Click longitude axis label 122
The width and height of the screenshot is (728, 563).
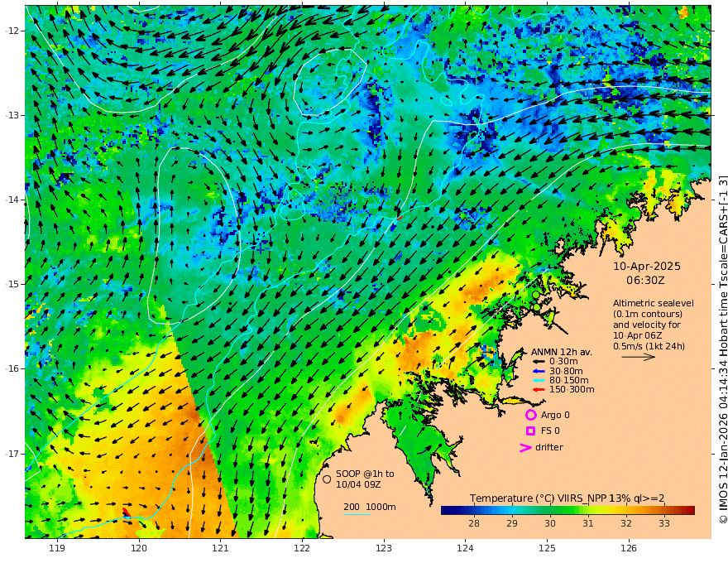[x=302, y=548]
